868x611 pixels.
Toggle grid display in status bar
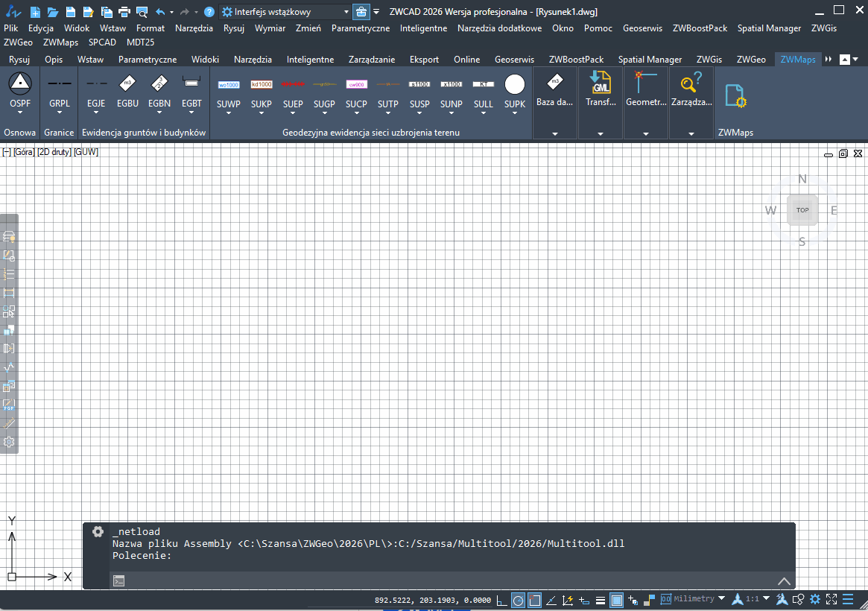pyautogui.click(x=616, y=598)
